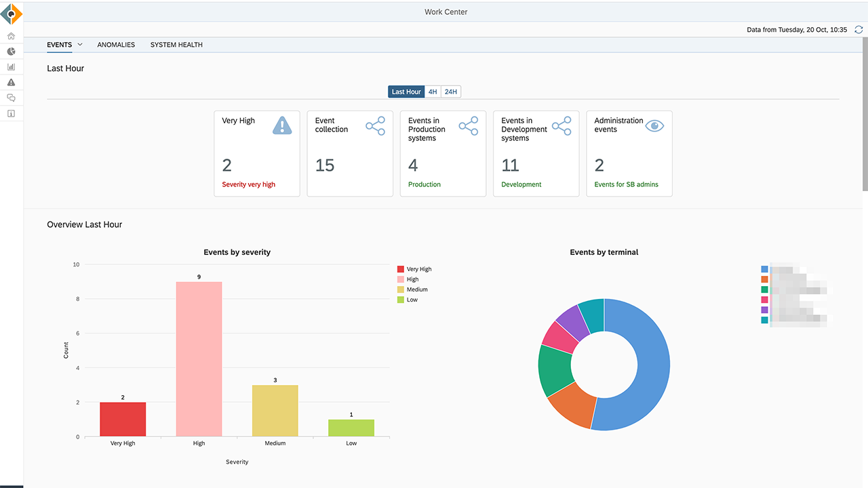868x488 pixels.
Task: Switch time range to 4H
Action: [x=433, y=91]
